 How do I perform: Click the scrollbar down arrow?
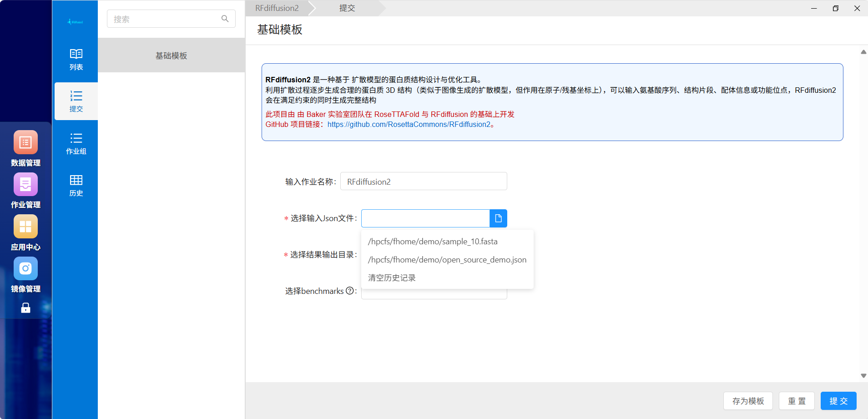(x=863, y=376)
